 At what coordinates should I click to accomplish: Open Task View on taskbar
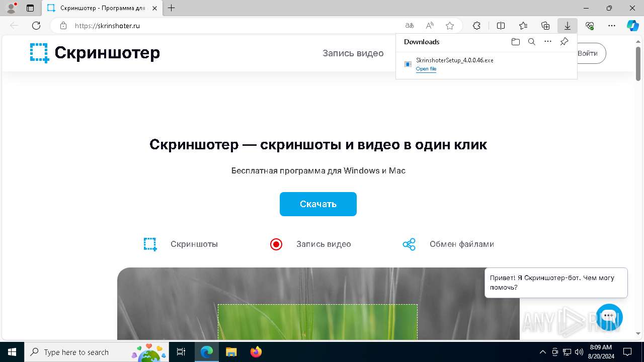182,352
